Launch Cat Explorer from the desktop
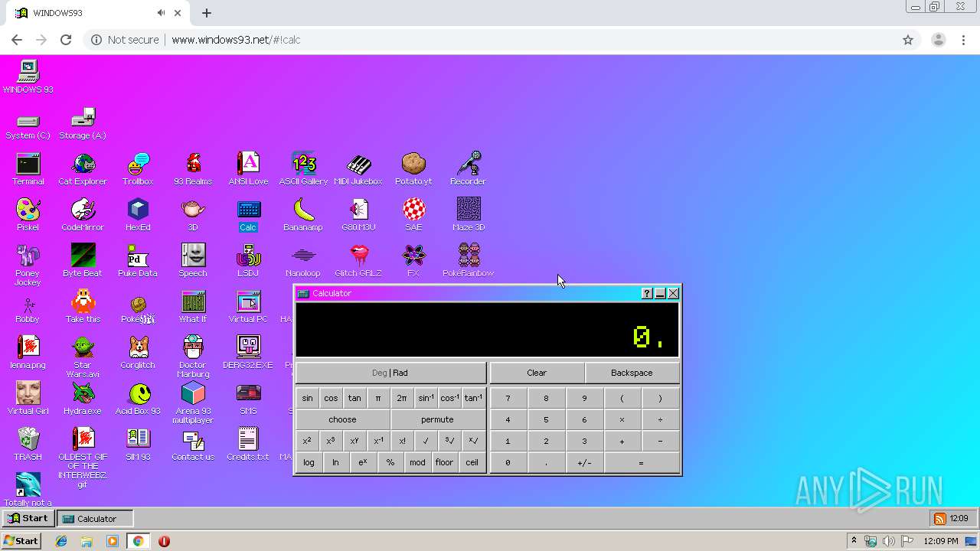This screenshot has width=980, height=551. click(83, 169)
